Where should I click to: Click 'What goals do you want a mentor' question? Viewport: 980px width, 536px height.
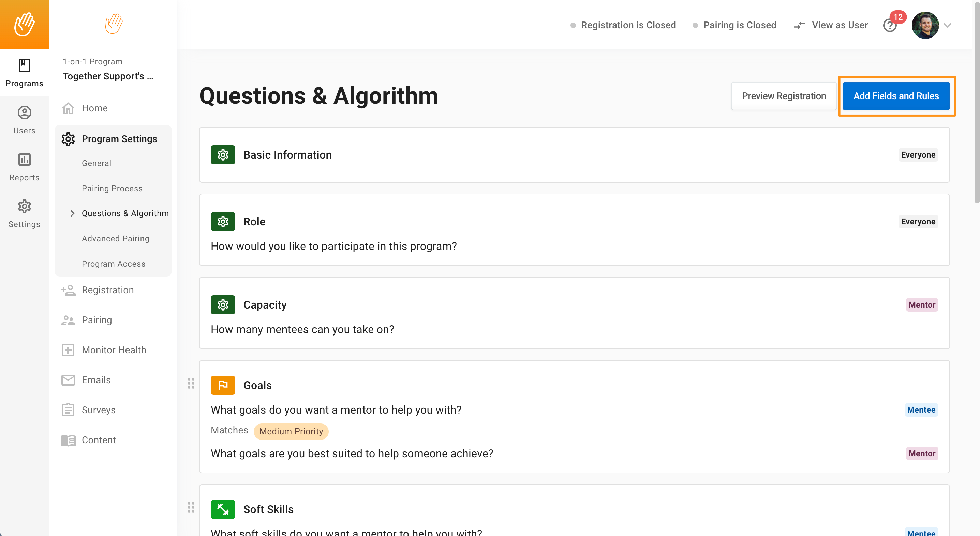pyautogui.click(x=336, y=410)
